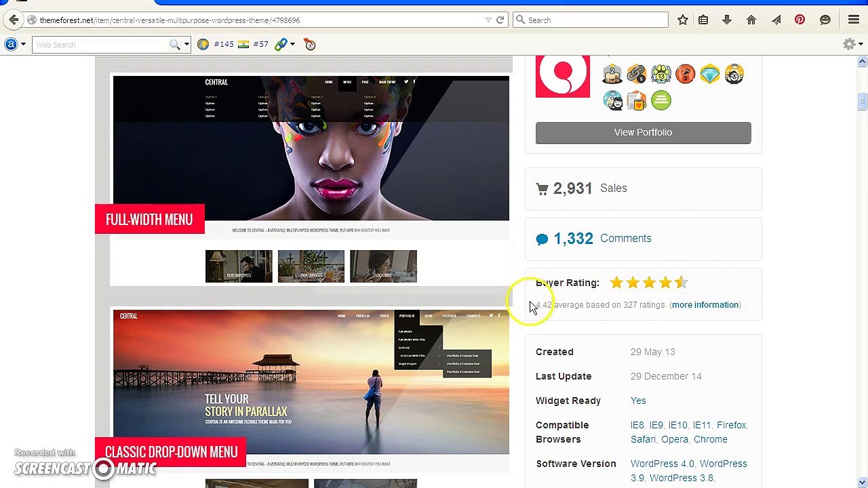The image size is (868, 488).
Task: Bookmark this page with the star icon
Action: pyautogui.click(x=683, y=20)
